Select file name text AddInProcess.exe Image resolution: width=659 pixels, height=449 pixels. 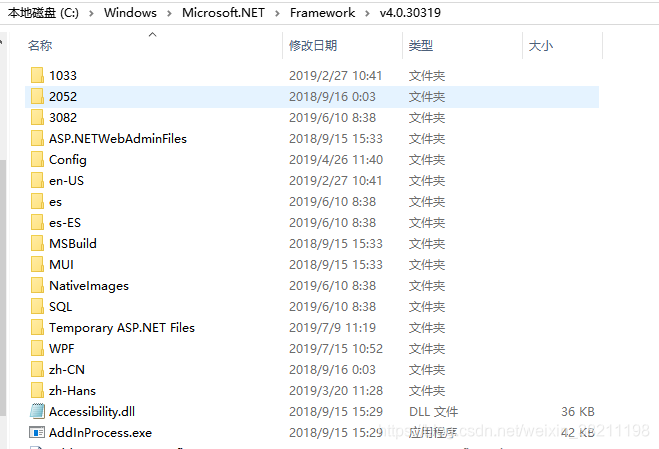pos(100,433)
